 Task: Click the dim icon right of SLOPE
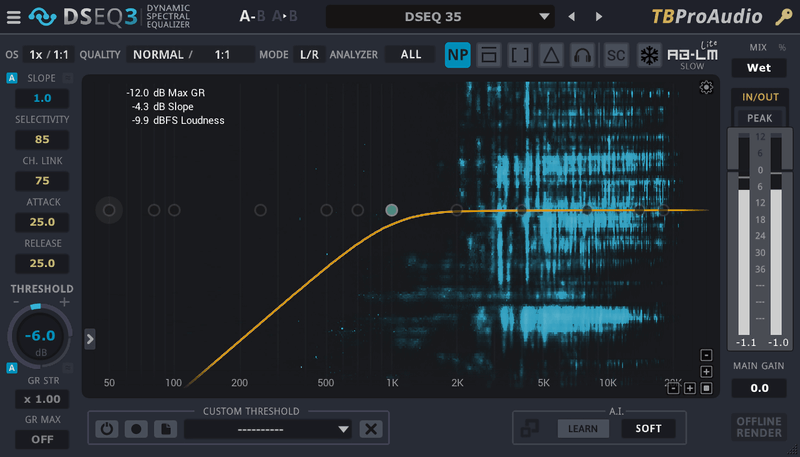point(67,78)
